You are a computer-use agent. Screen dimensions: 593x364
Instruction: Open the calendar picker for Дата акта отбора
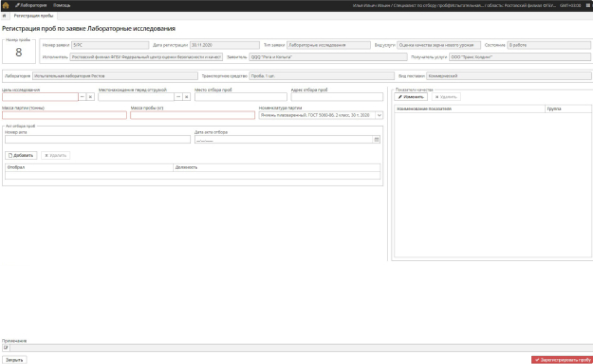coord(376,139)
